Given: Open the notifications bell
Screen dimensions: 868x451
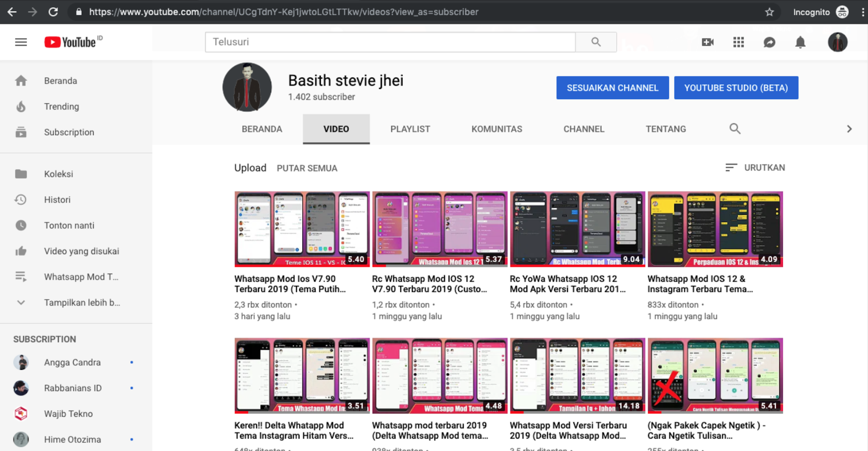Looking at the screenshot, I should pos(800,42).
